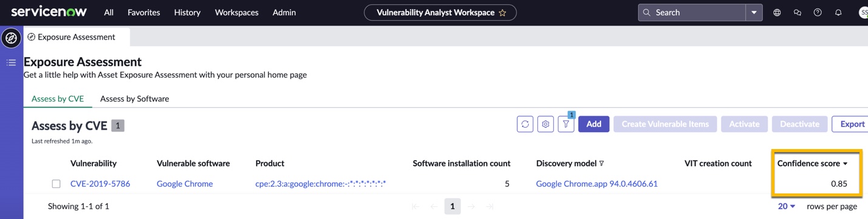Click the Deactivate button
Screen dimensions: 868x219
pyautogui.click(x=799, y=124)
